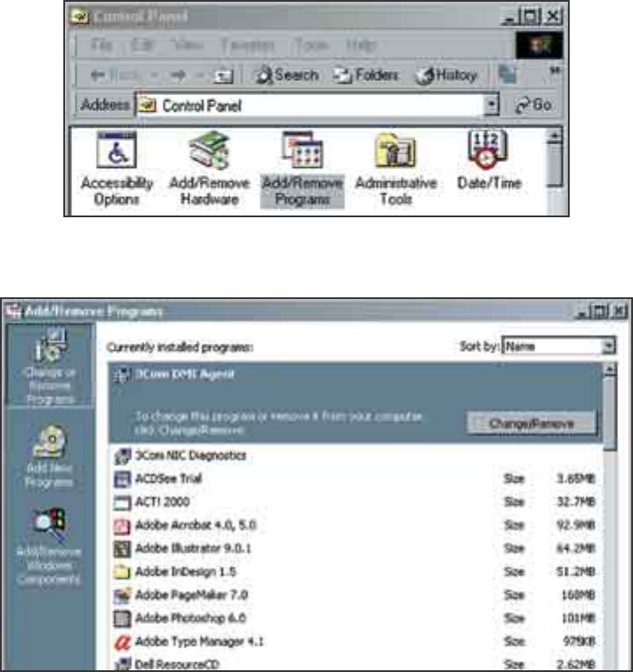
Task: Go up one folder level with Up icon
Action: pyautogui.click(x=223, y=77)
